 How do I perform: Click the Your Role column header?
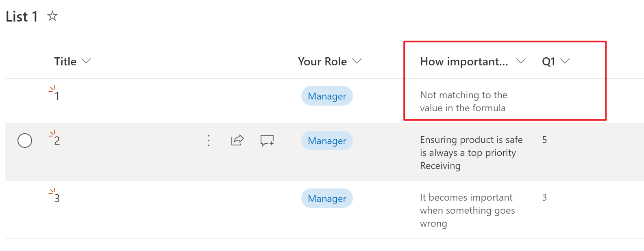click(322, 62)
